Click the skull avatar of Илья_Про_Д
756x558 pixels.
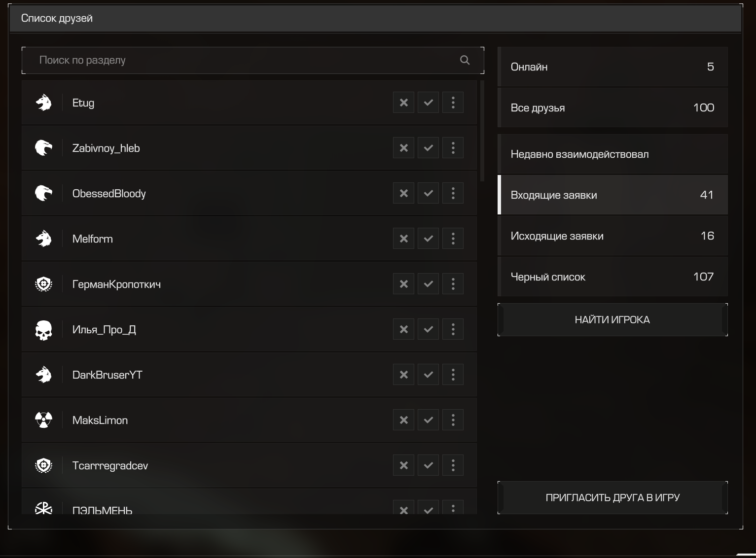pos(43,329)
